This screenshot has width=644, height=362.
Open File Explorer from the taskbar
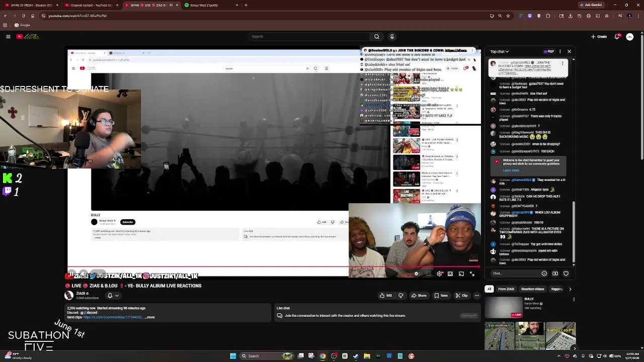pos(367,356)
